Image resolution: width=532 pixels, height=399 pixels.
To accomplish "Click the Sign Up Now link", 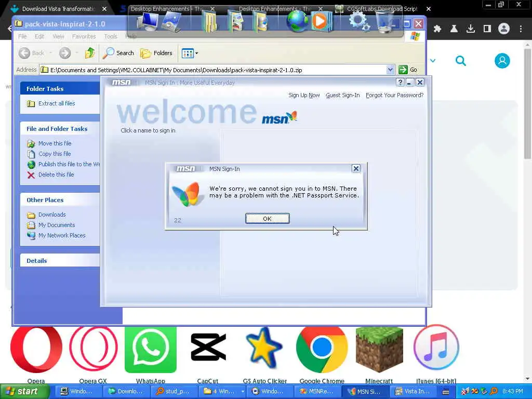I will click(304, 95).
